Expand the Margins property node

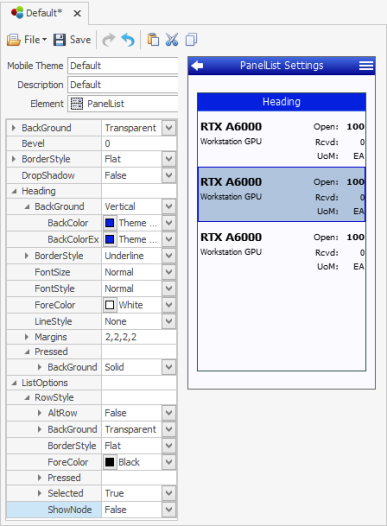27,337
